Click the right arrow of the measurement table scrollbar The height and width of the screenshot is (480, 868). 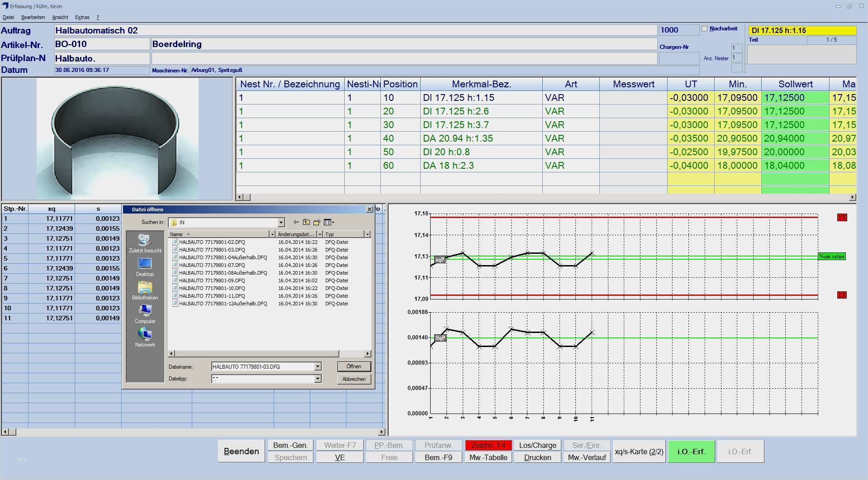(x=853, y=197)
